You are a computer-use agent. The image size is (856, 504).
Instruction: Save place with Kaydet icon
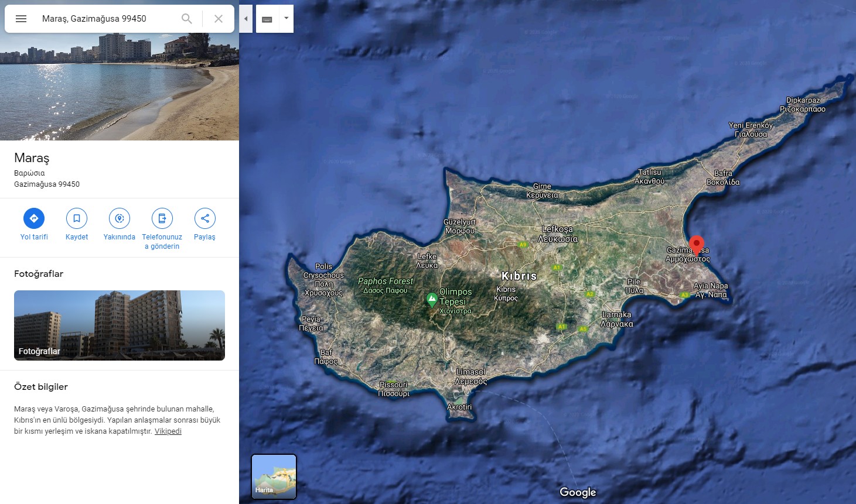[x=77, y=218]
